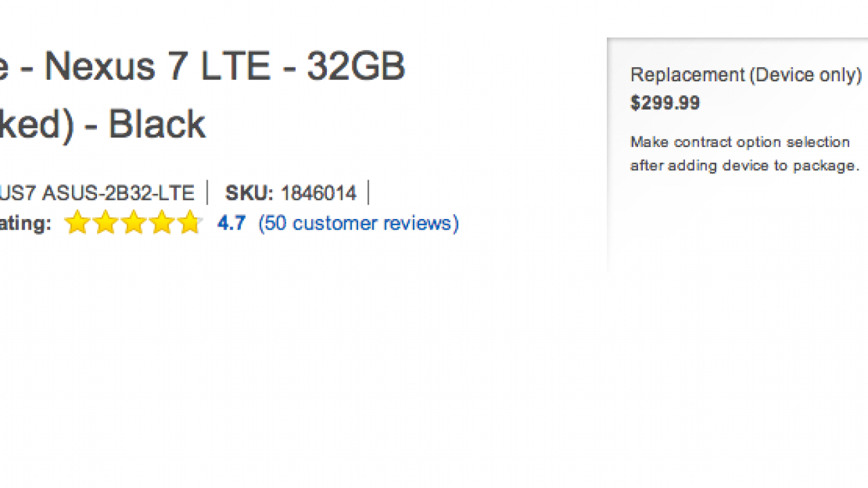Click the "after adding device to package" line
Image resolution: width=868 pixels, height=488 pixels.
point(745,165)
